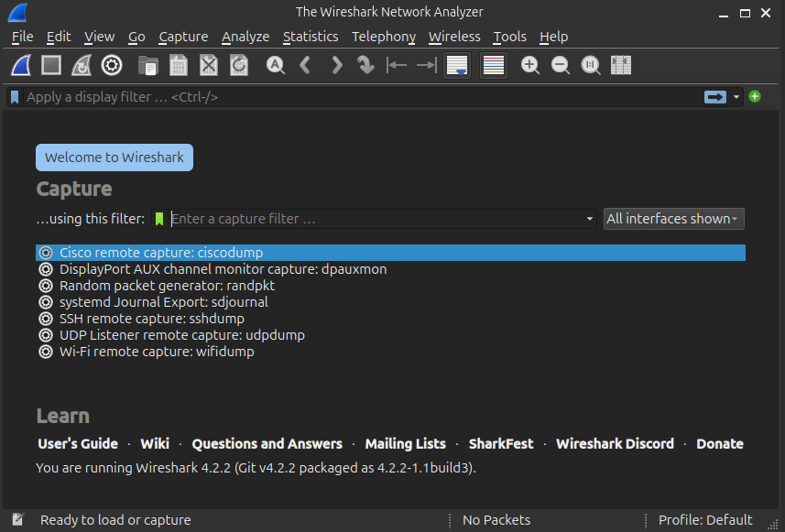Screen dimensions: 785x532
Task: Apply display filter arrow button
Action: 714,97
